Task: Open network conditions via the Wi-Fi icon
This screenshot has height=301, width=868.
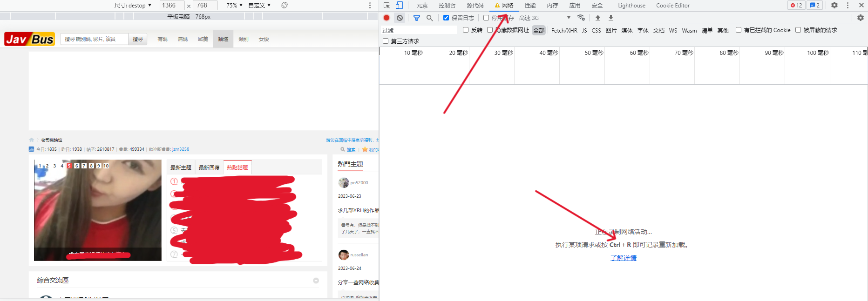Action: [581, 18]
